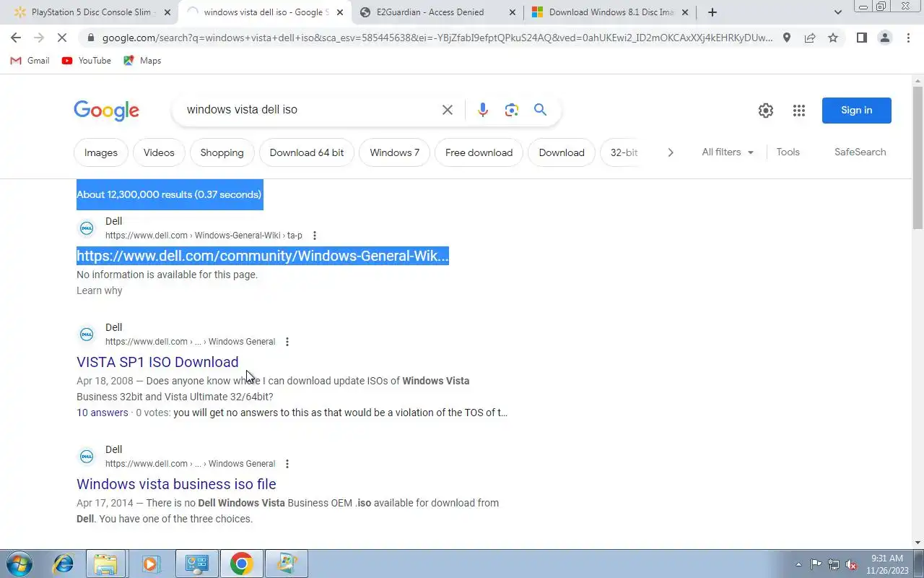Open Gmail bookmark

[30, 61]
